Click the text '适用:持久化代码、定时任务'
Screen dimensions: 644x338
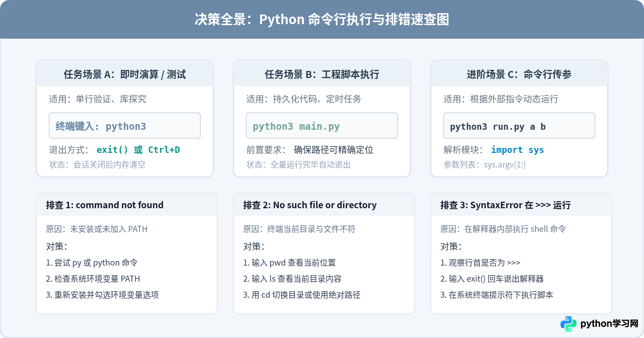click(303, 99)
